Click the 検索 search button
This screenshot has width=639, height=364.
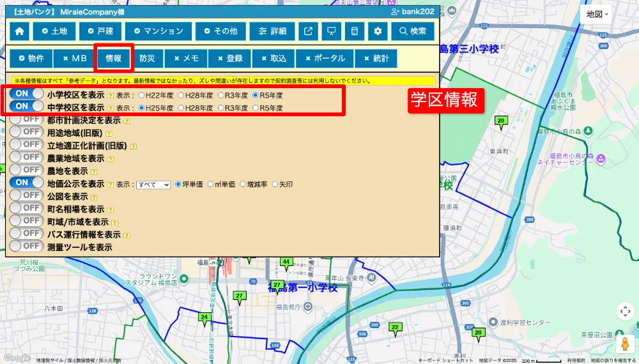(x=412, y=31)
